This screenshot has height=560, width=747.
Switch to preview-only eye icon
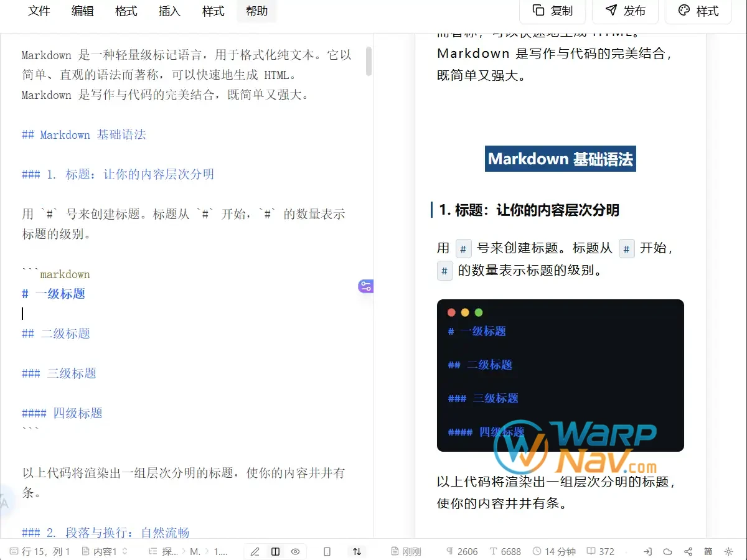pyautogui.click(x=296, y=551)
